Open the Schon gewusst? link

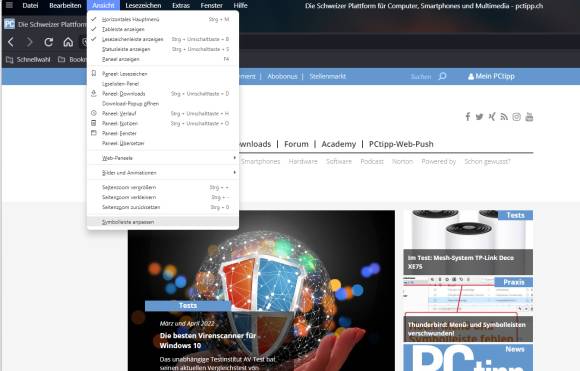[488, 161]
